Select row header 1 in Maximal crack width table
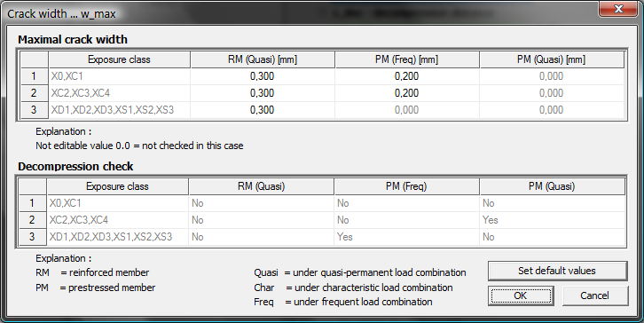This screenshot has width=644, height=323. pos(34,76)
